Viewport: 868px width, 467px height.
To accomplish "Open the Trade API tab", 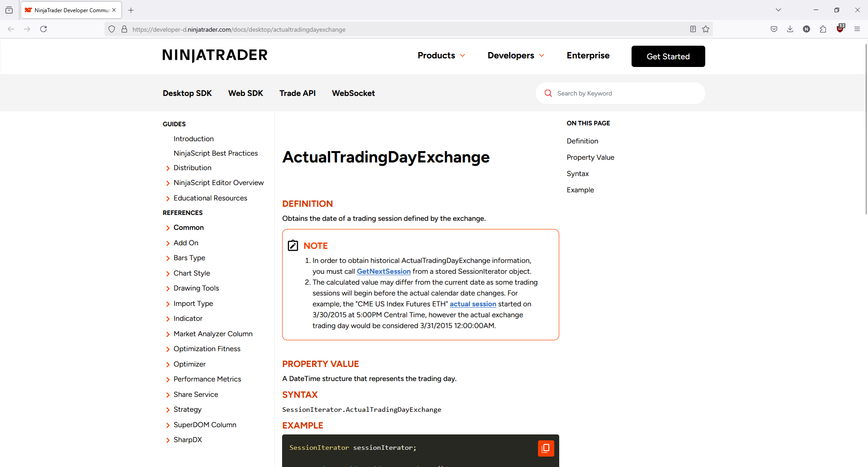I will coord(297,93).
